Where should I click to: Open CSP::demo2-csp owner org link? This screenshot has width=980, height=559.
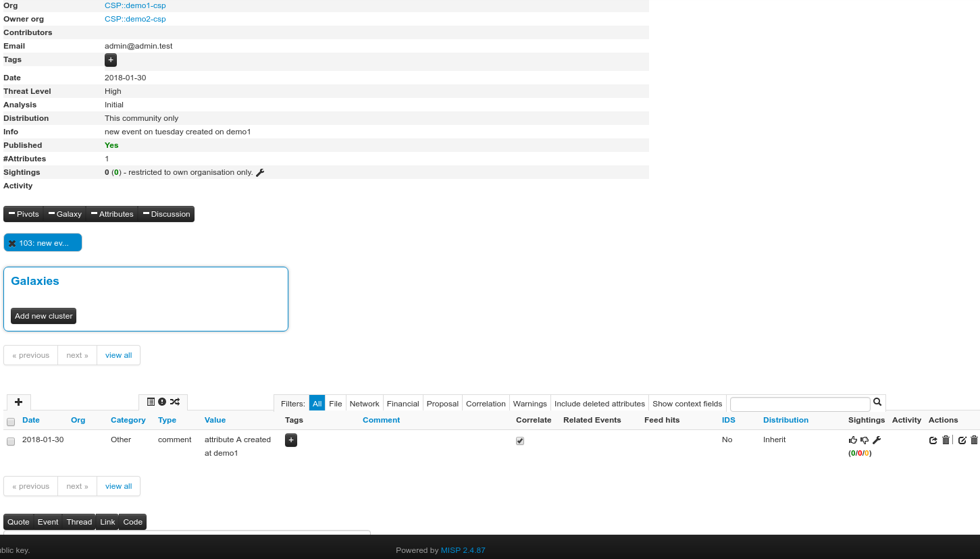[x=135, y=19]
